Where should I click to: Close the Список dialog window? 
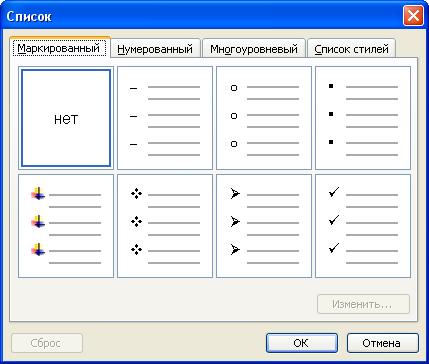(413, 16)
